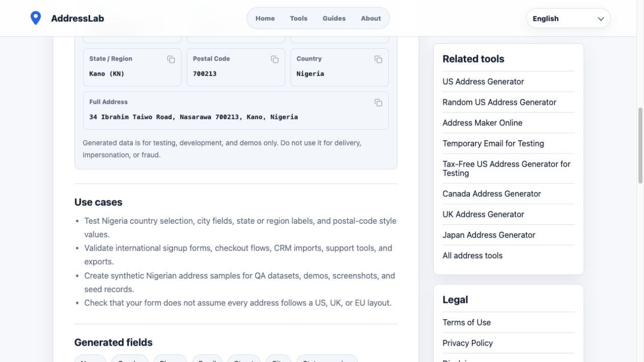The height and width of the screenshot is (362, 644).
Task: Click the 'Validate international signup forms' bullet
Action: [x=238, y=255]
